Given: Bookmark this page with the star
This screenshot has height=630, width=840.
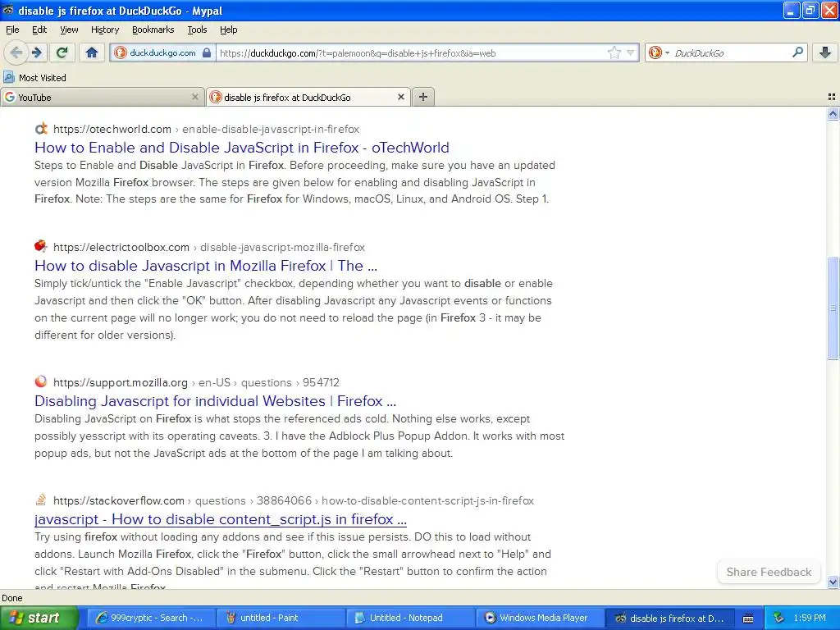Looking at the screenshot, I should click(x=614, y=52).
